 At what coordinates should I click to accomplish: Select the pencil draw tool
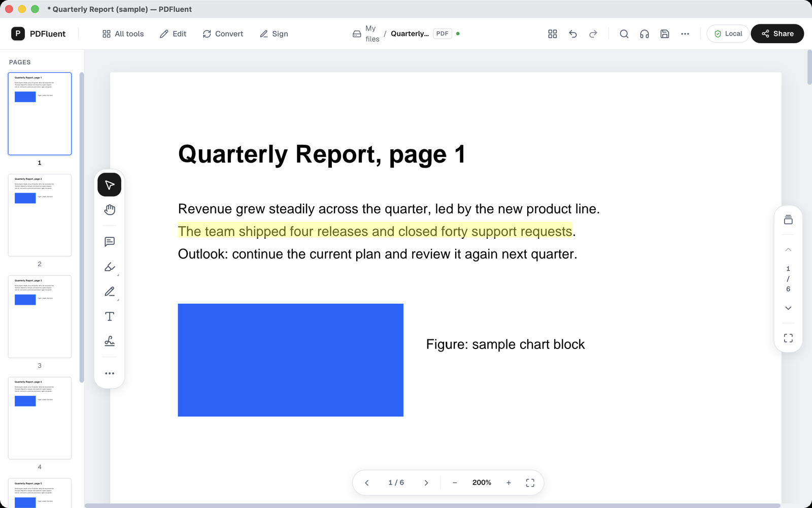(x=110, y=292)
